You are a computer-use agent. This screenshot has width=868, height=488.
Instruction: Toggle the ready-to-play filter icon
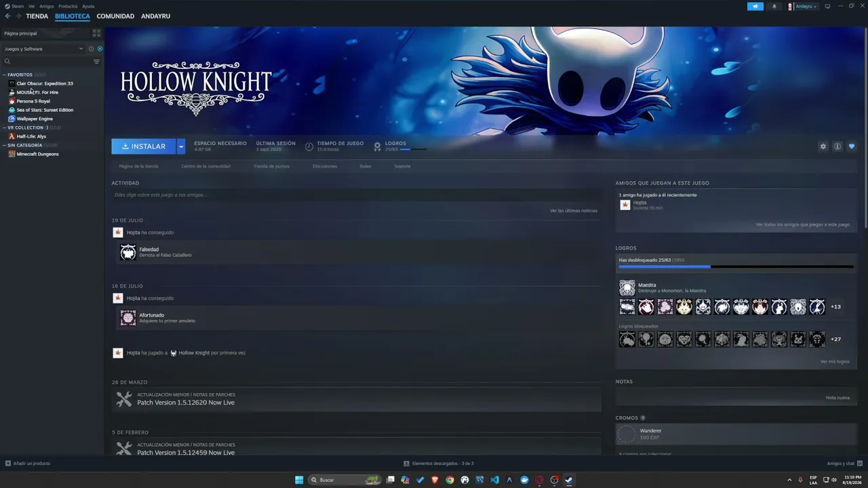100,49
